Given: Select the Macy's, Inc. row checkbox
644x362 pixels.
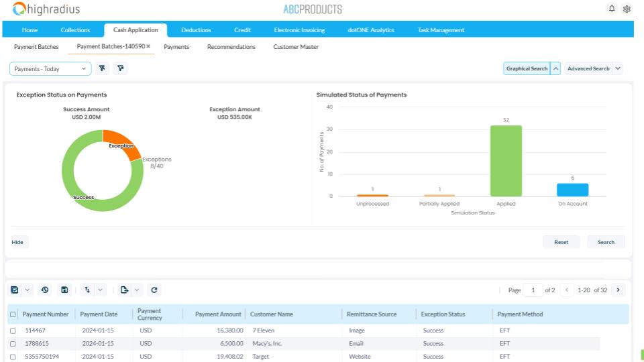Looking at the screenshot, I should pyautogui.click(x=13, y=343).
